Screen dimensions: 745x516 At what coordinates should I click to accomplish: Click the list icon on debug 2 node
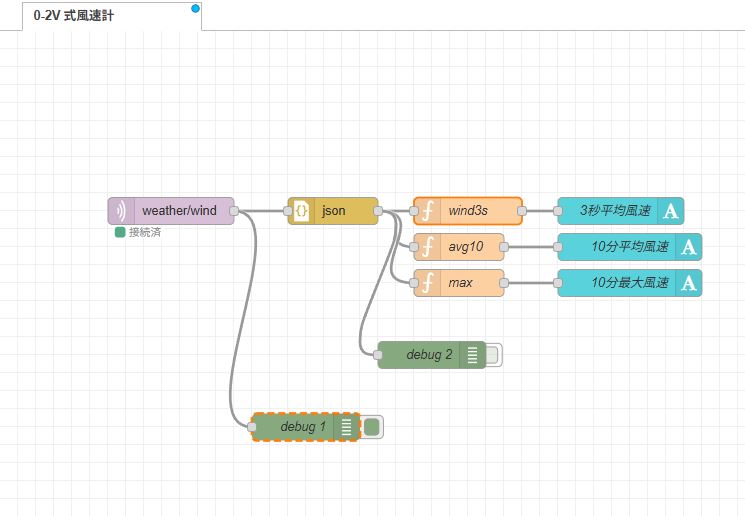473,355
